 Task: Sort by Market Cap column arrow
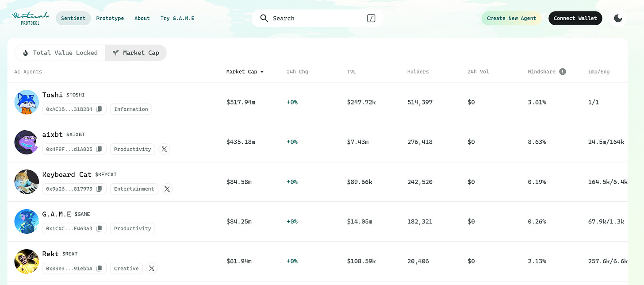262,72
